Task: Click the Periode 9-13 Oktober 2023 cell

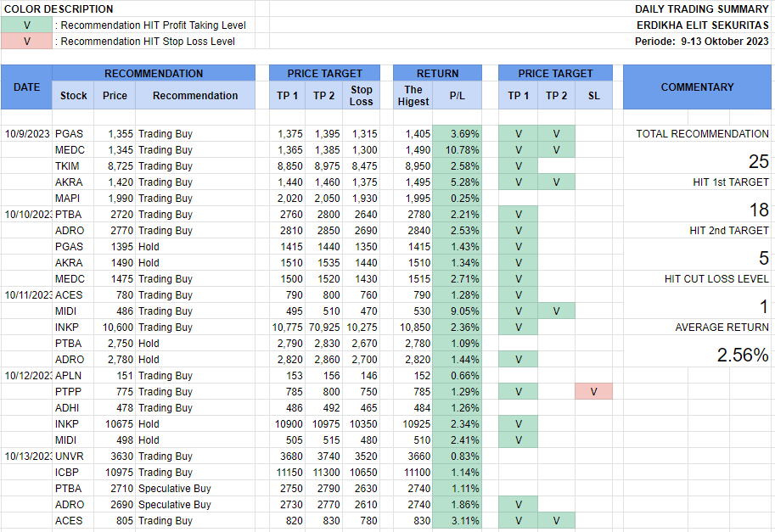Action: coord(702,42)
